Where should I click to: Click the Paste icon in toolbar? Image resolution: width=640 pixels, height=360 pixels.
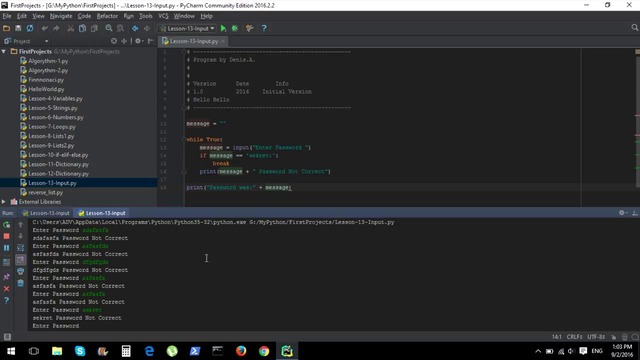point(94,28)
